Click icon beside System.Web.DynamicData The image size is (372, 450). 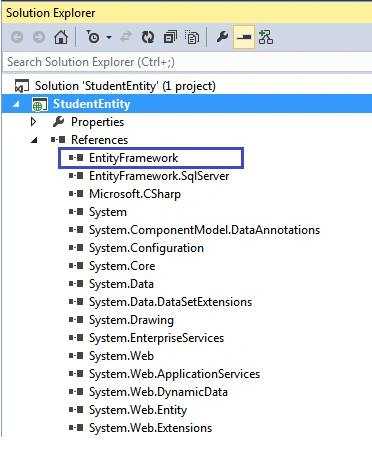(x=76, y=392)
